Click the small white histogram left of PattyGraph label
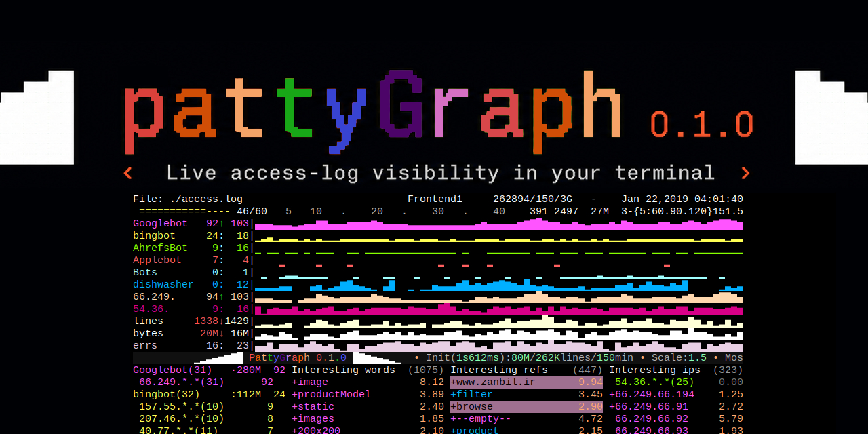 [218, 358]
